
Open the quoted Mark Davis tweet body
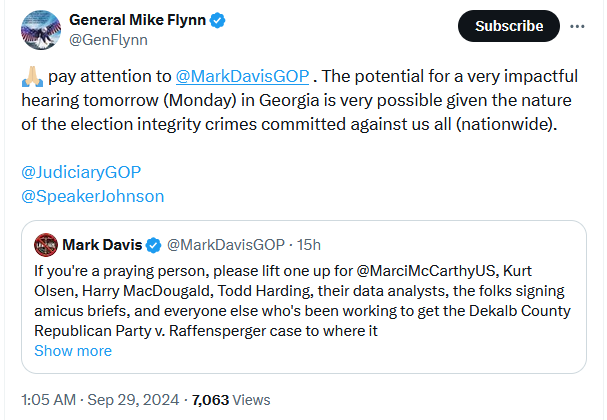pos(302,301)
